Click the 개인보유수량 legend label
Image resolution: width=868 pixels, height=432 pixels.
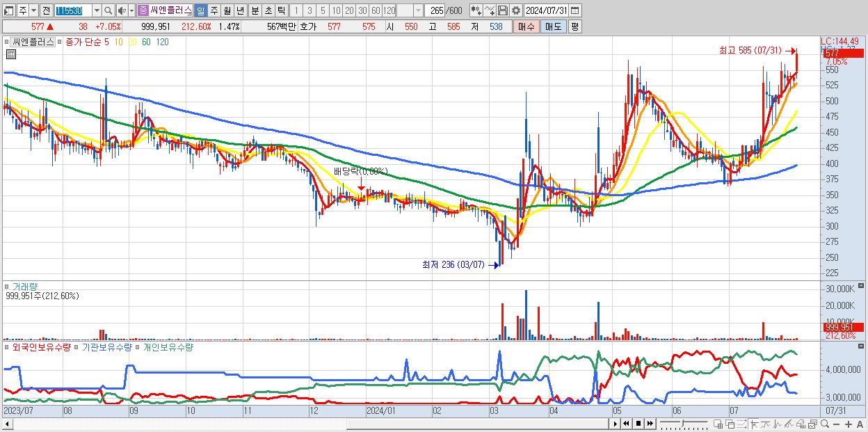click(168, 346)
